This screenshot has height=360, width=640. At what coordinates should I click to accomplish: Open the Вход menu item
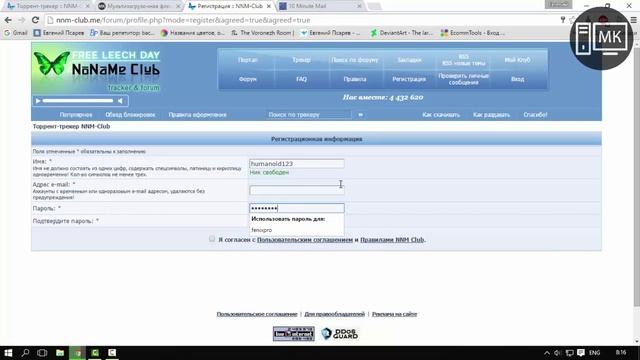[517, 79]
